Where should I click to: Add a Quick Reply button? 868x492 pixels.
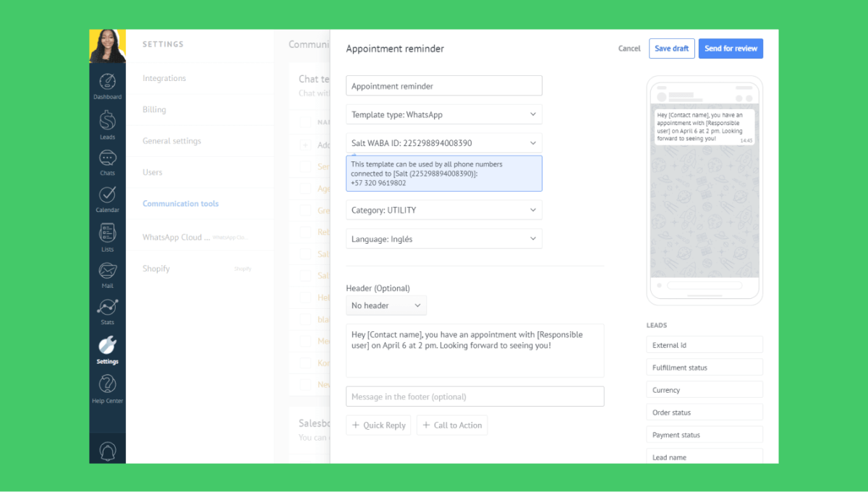pos(378,425)
